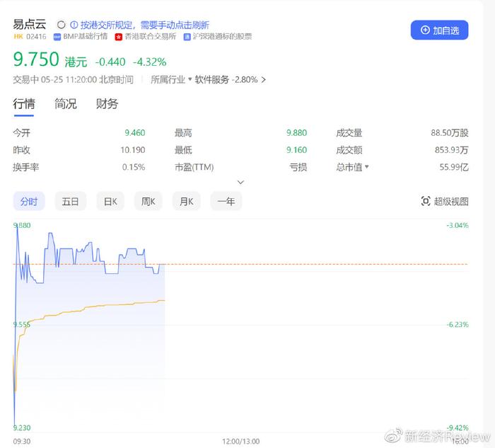Click the -3.04% chart axis label
The width and height of the screenshot is (495, 448).
[458, 225]
